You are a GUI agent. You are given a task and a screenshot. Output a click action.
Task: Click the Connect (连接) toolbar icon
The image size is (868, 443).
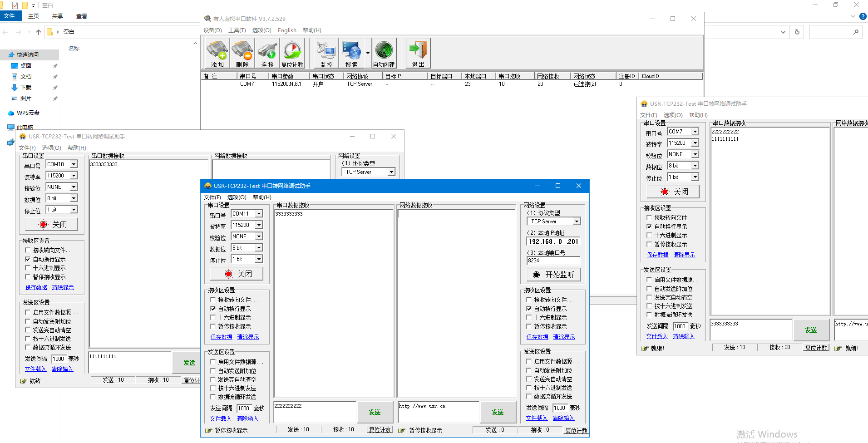pos(267,54)
